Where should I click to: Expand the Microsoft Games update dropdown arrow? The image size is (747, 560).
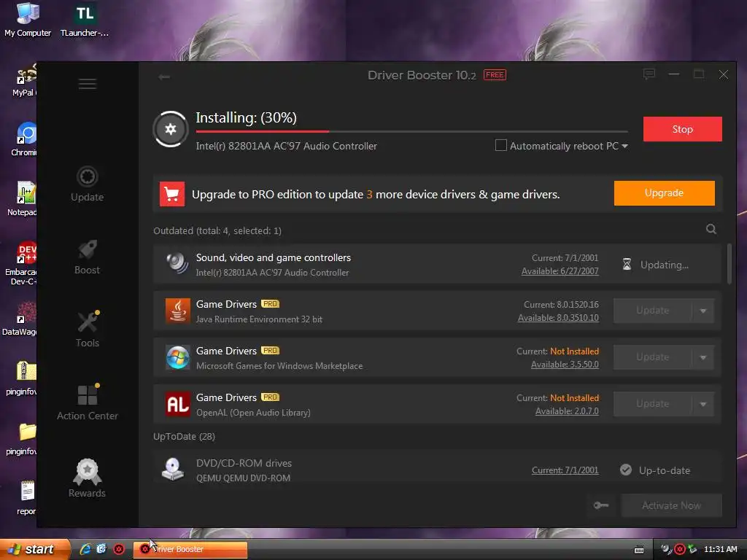[703, 357]
